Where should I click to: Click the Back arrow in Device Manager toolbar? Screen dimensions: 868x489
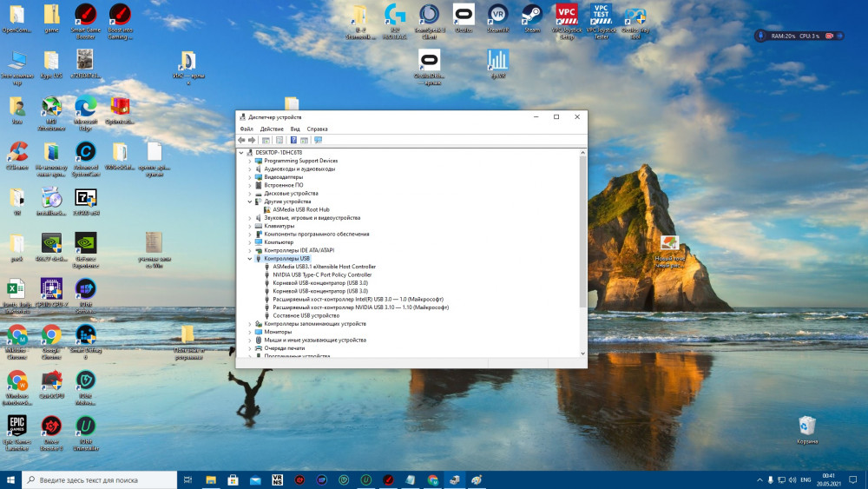[241, 140]
